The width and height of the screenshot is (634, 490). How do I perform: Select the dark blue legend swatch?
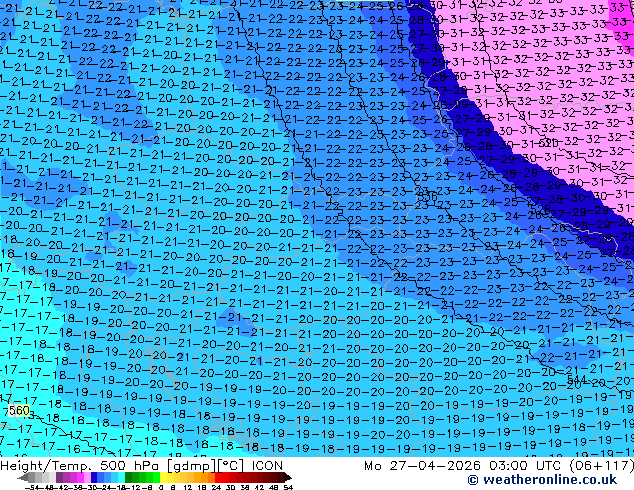click(x=94, y=477)
